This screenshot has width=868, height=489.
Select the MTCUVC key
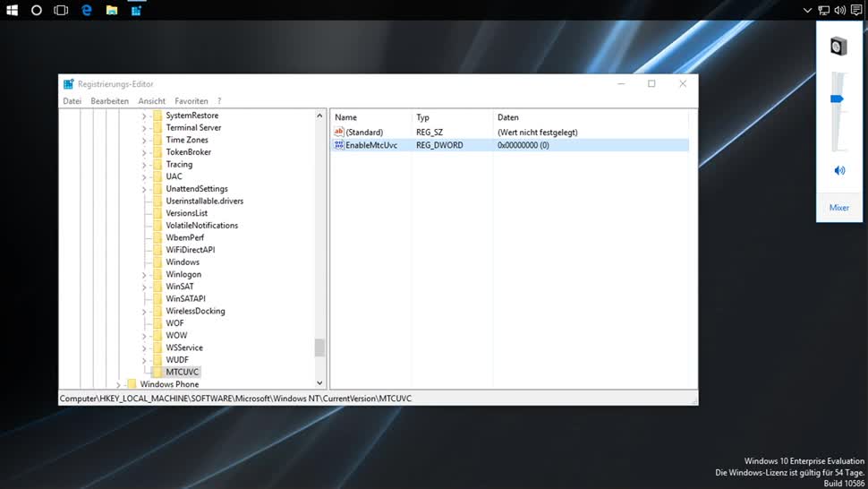(183, 372)
